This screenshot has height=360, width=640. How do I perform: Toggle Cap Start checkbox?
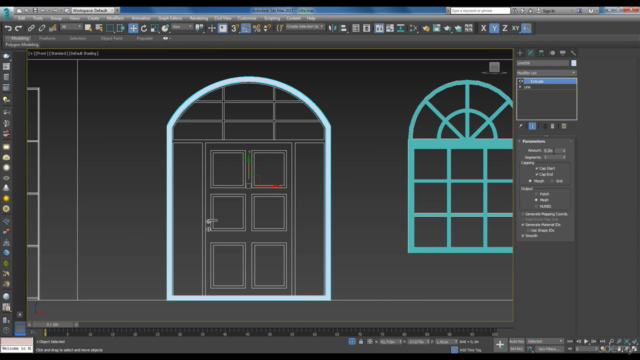[537, 168]
